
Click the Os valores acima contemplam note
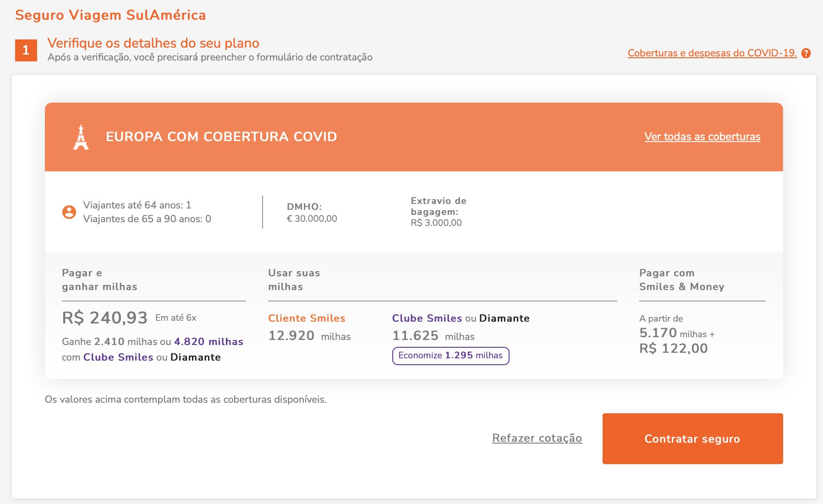click(186, 400)
